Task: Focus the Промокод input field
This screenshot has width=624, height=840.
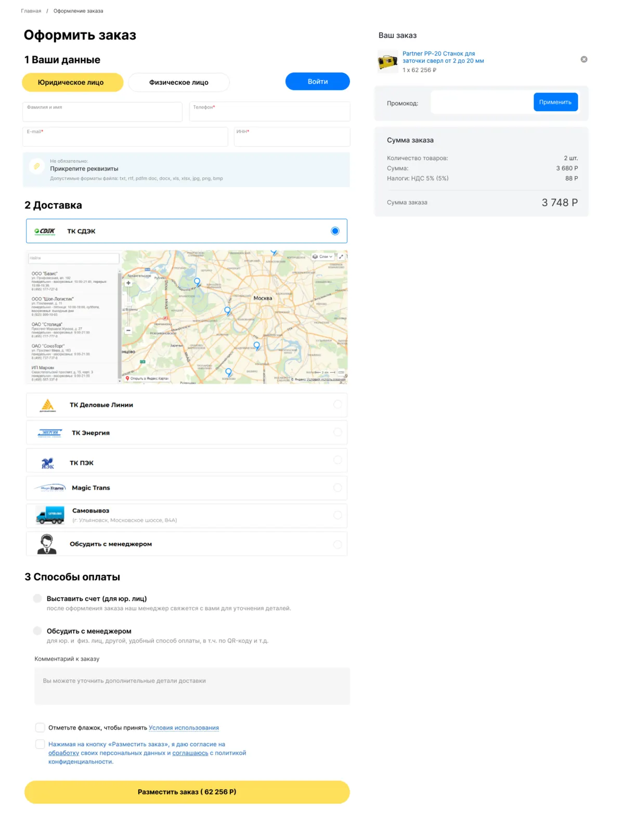Action: [x=482, y=102]
